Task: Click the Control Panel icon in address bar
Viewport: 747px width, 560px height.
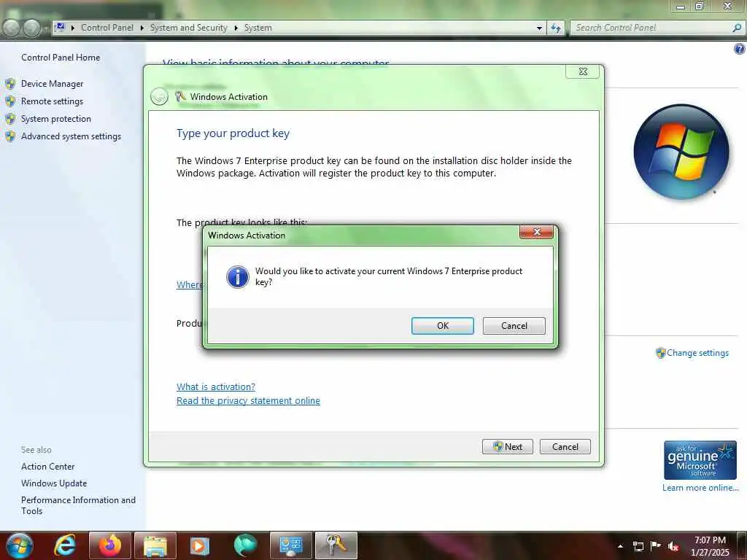Action: click(60, 27)
